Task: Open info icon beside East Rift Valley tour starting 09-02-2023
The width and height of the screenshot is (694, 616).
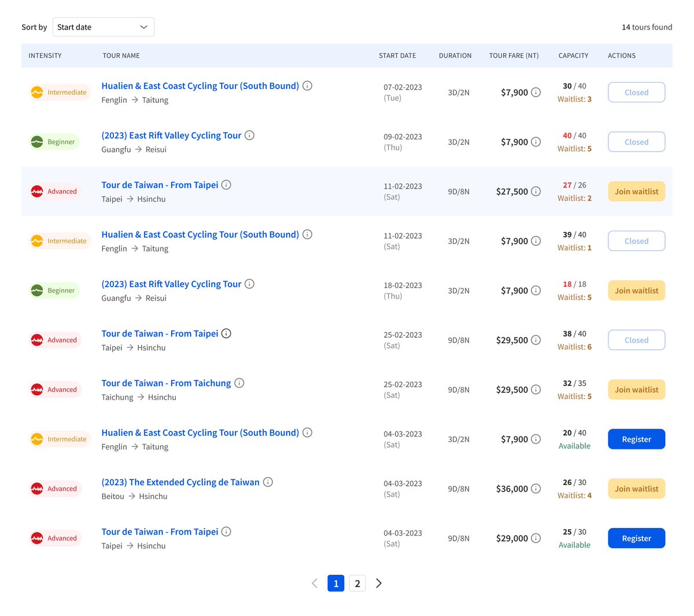Action: pos(249,135)
